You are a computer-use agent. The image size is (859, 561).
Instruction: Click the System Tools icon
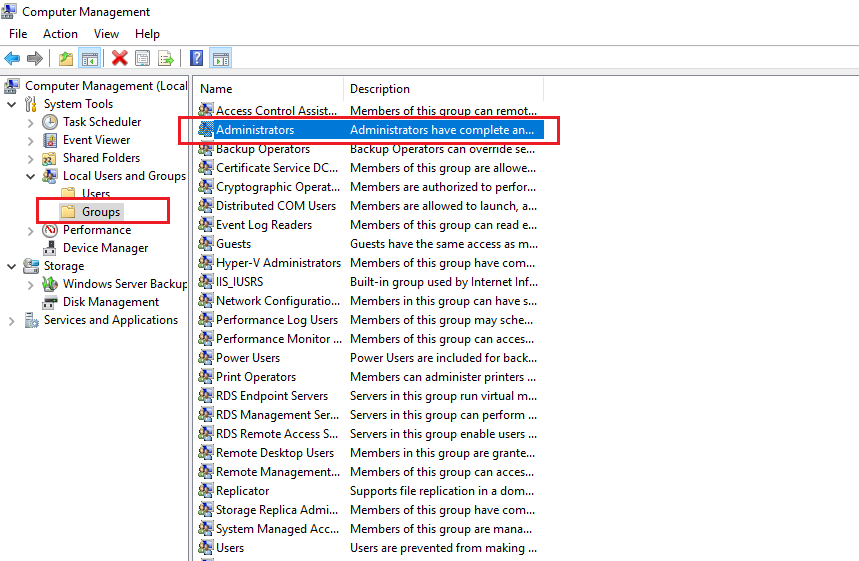(31, 104)
